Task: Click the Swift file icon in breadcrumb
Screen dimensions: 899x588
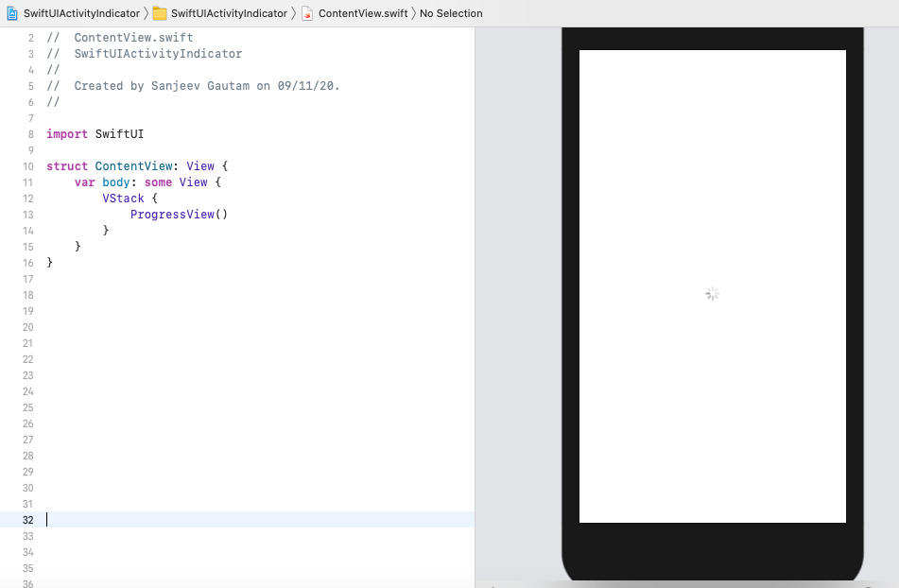Action: click(307, 13)
